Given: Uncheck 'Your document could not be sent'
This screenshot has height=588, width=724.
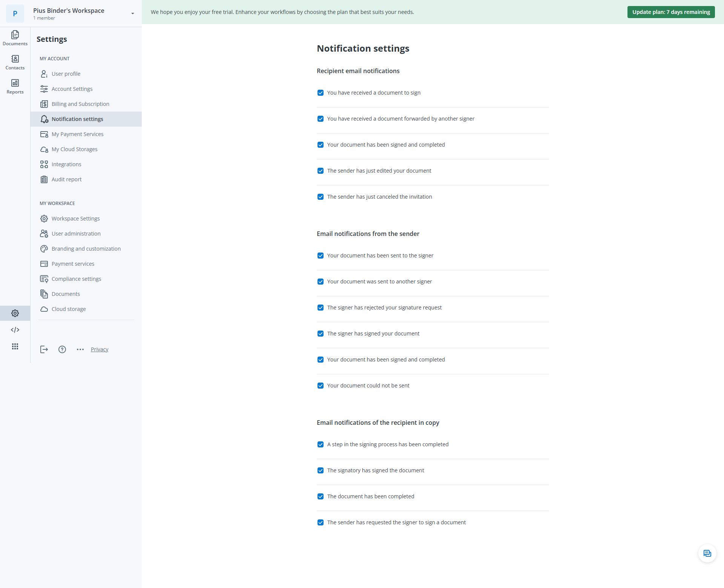Looking at the screenshot, I should [321, 386].
